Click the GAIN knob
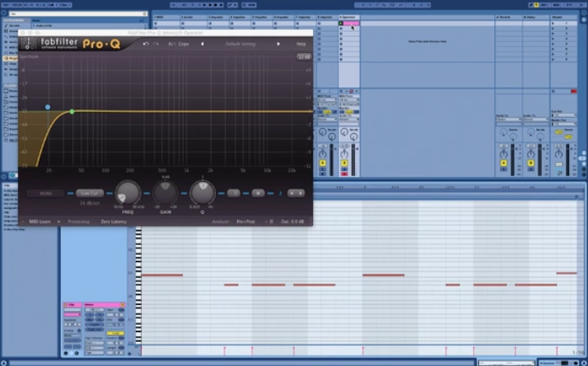The image size is (588, 366). 165,193
